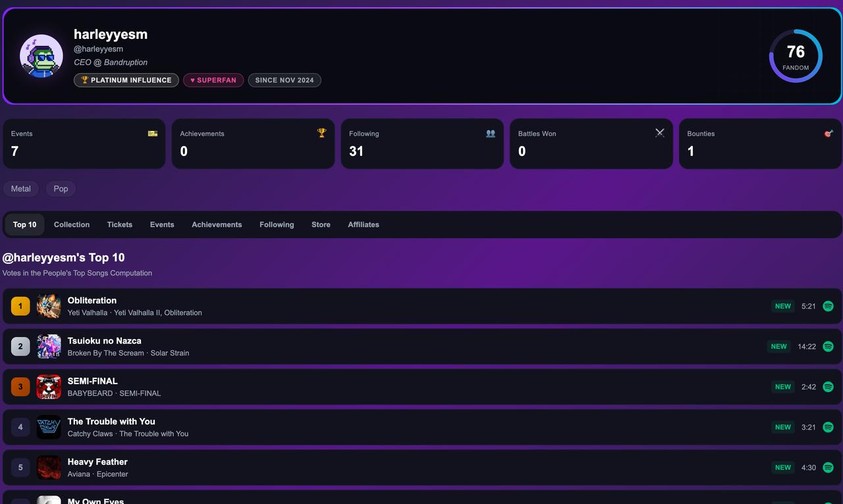Open Spotify link for SEMI-FINAL

828,387
